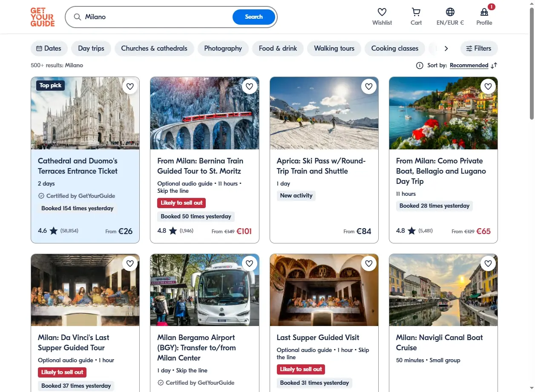The height and width of the screenshot is (392, 535).
Task: Click the 4.6 rating with 58,854 reviews
Action: 58,231
